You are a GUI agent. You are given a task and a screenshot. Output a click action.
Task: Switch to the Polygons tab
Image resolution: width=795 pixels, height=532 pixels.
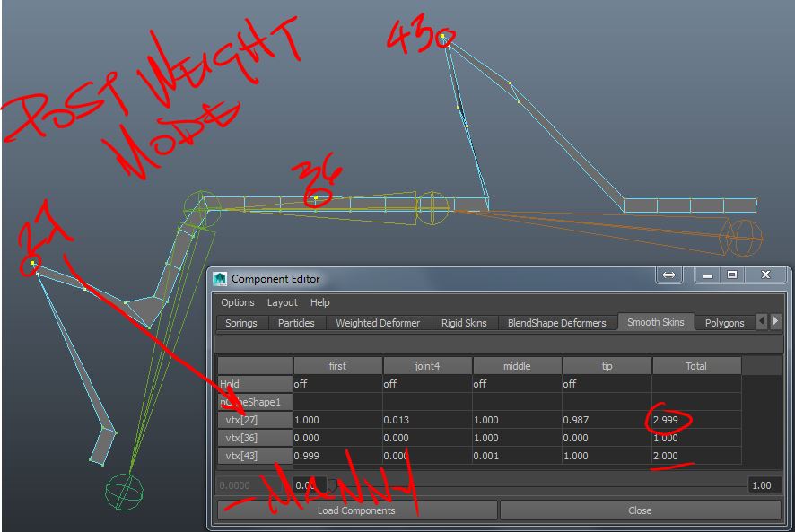[x=725, y=322]
